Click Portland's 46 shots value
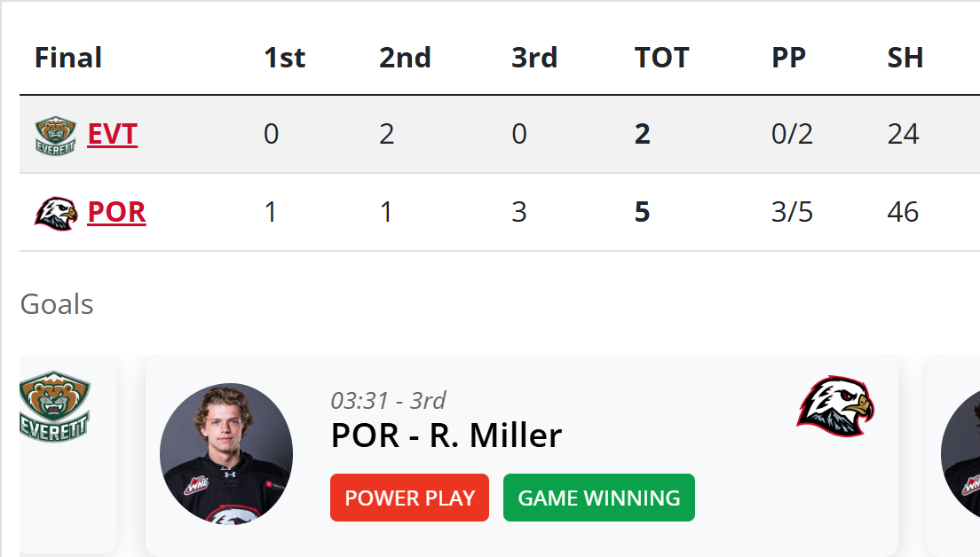This screenshot has width=980, height=557. coord(903,213)
